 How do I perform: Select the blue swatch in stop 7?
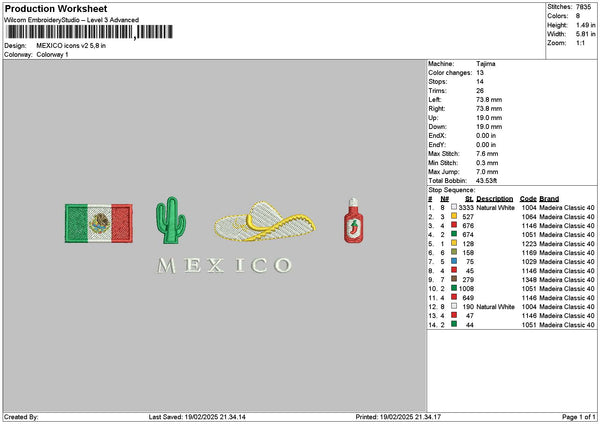tap(454, 261)
